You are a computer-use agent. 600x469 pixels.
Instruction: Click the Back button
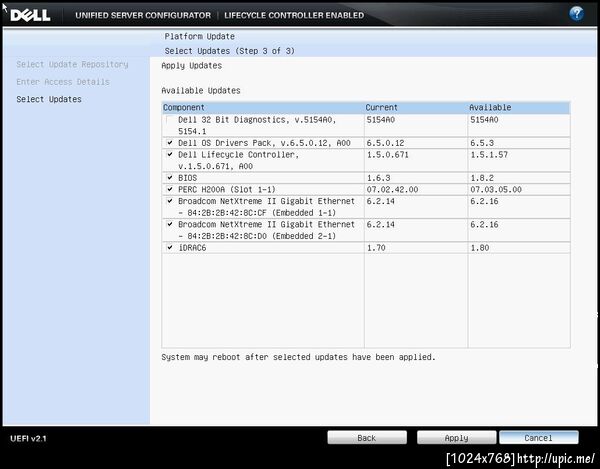(x=367, y=438)
